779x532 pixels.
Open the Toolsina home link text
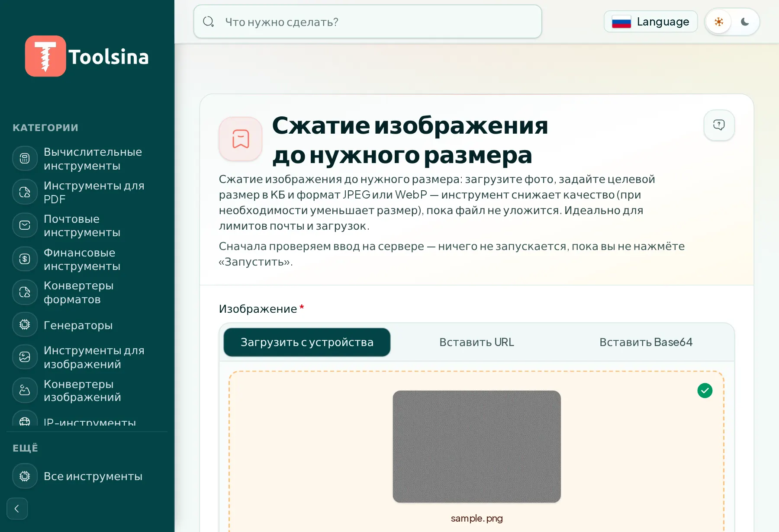tap(109, 57)
